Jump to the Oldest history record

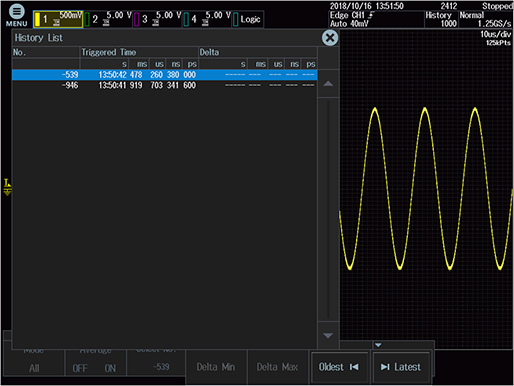(339, 367)
